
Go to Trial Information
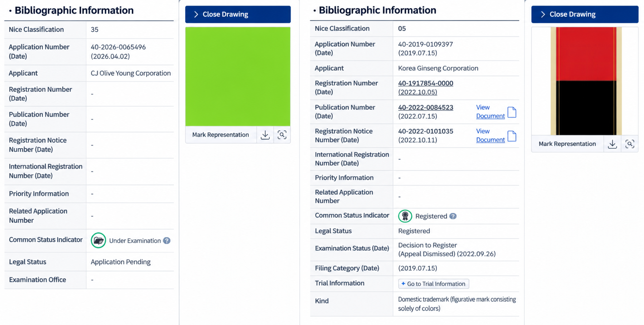pyautogui.click(x=434, y=284)
